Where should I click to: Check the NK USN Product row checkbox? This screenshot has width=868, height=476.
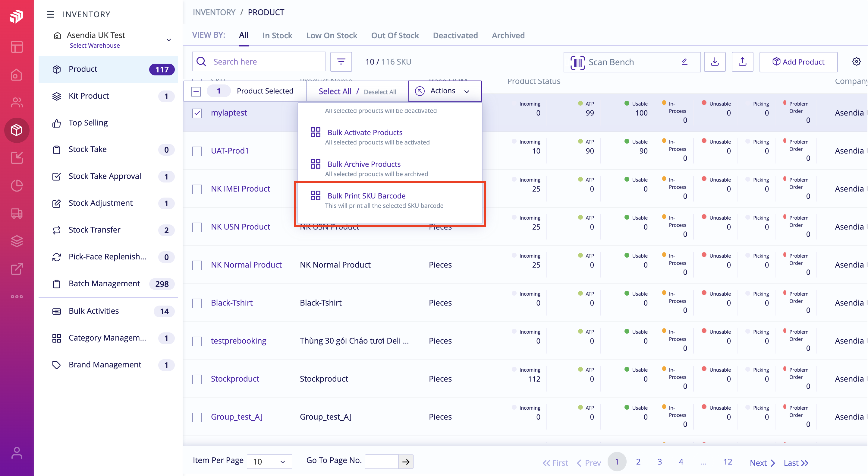tap(197, 227)
